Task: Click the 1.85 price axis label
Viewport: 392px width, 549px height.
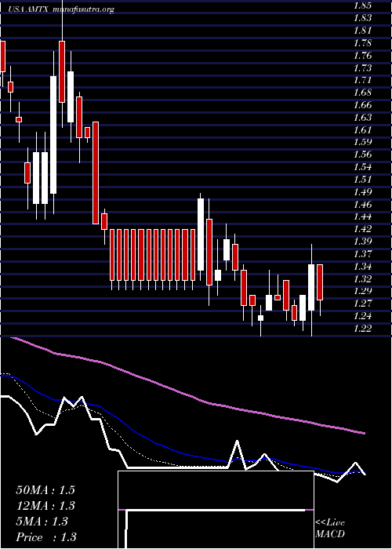Action: tap(362, 5)
